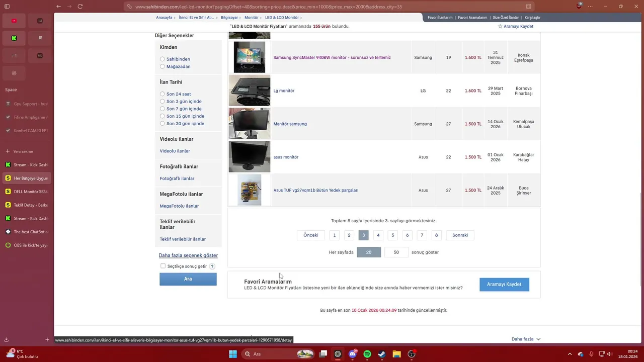Open İkinci El ve Sıfır Alışveriş breadcrumb
644x362 pixels.
coord(196,18)
